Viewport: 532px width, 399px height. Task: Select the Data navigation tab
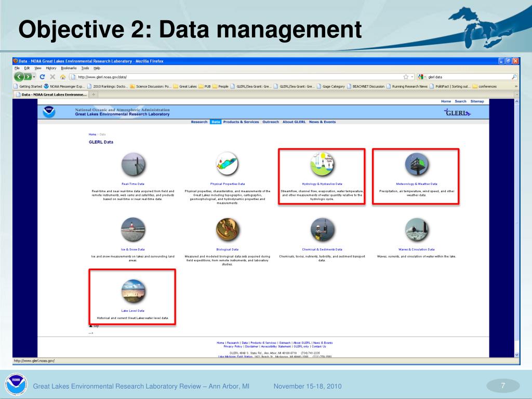point(216,122)
